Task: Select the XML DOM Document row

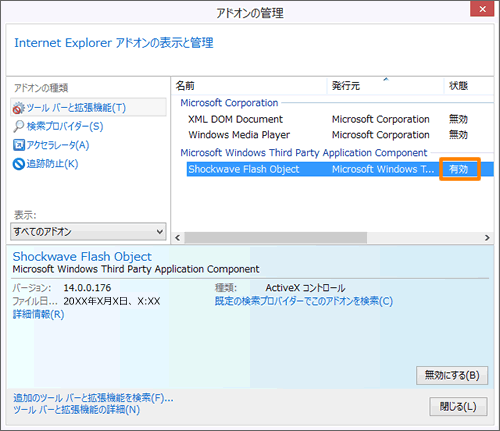Action: click(340, 119)
